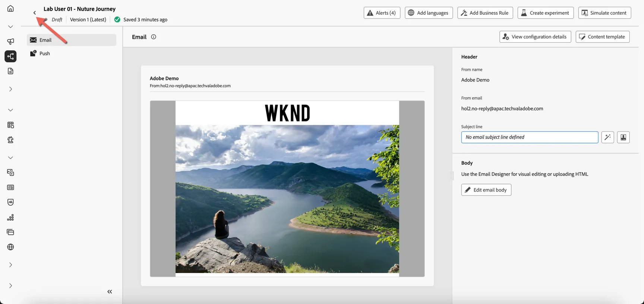Click the "Version 1 (Latest)" label

[88, 19]
